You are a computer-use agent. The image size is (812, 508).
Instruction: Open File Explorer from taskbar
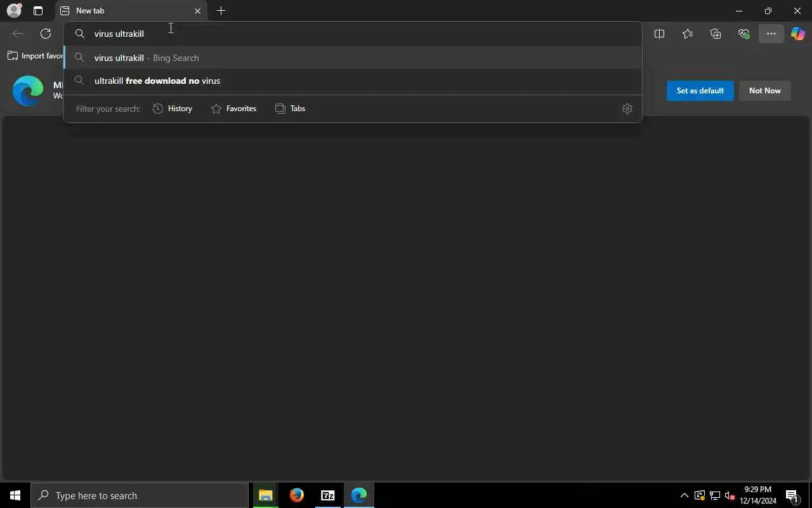click(x=265, y=495)
